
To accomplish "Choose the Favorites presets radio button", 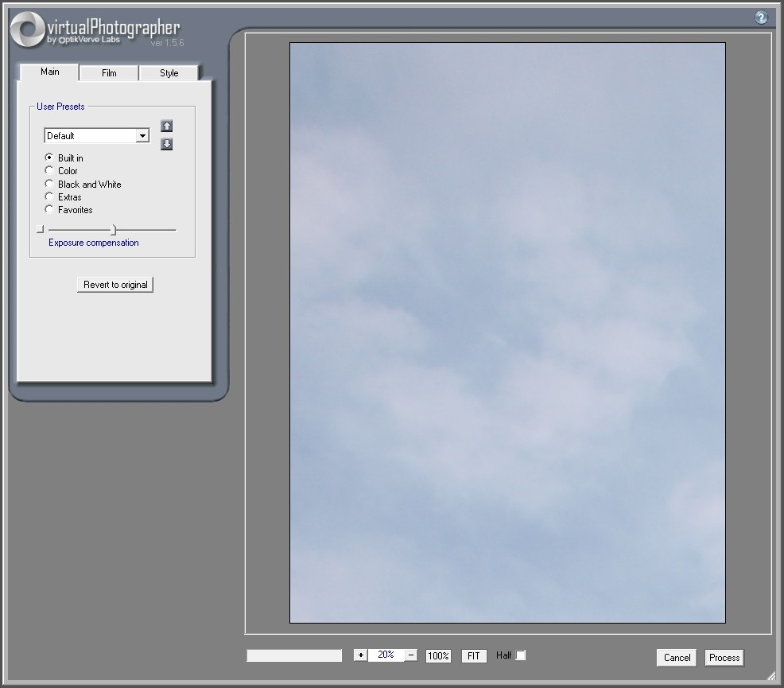I will (49, 210).
